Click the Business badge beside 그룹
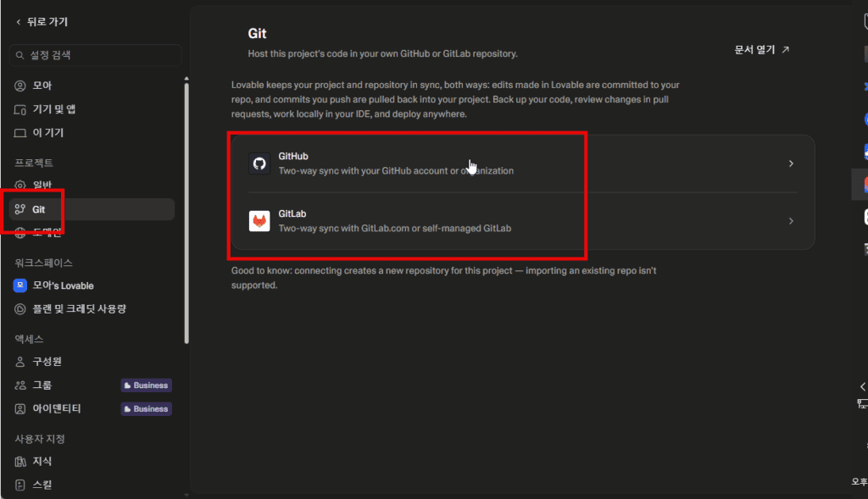 [146, 385]
